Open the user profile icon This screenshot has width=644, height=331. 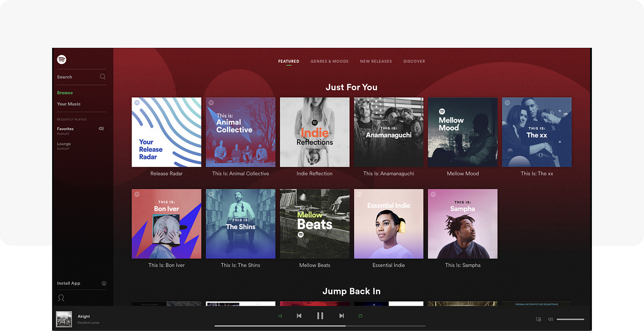(x=61, y=298)
